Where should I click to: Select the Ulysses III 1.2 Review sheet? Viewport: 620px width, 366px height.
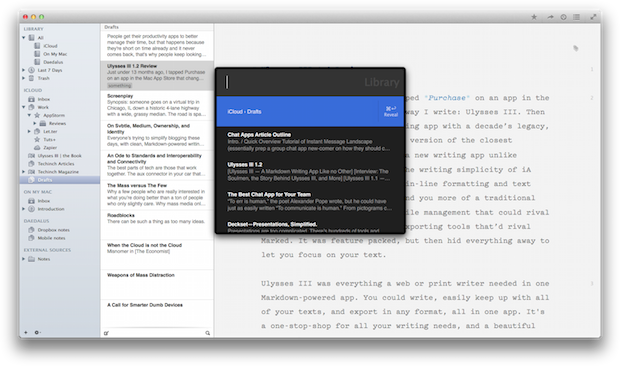[x=157, y=75]
